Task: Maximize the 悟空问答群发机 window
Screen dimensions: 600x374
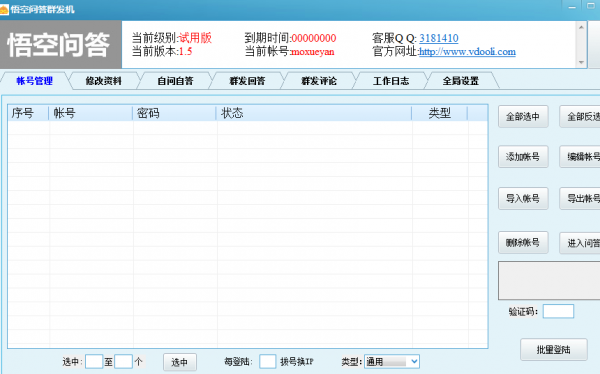Action: click(590, 7)
